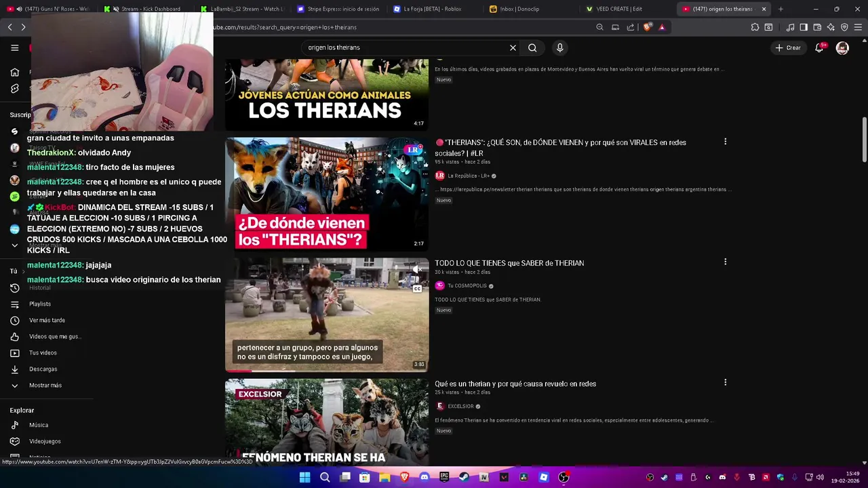Click the page vertical scrollbar
The height and width of the screenshot is (488, 868).
pyautogui.click(x=864, y=140)
